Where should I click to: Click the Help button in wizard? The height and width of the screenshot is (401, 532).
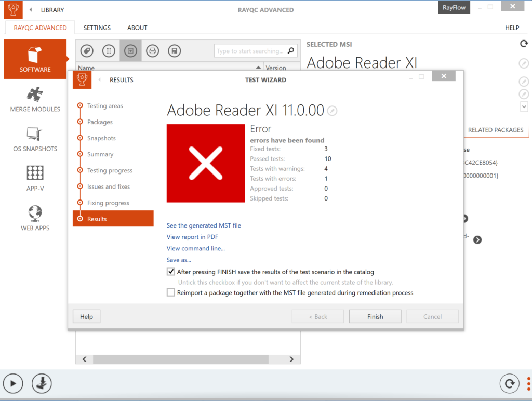point(87,316)
